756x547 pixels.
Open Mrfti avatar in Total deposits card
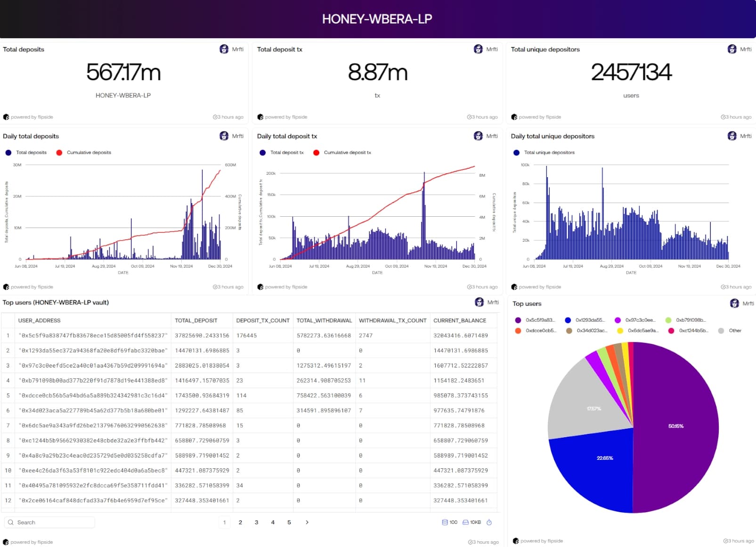click(224, 49)
